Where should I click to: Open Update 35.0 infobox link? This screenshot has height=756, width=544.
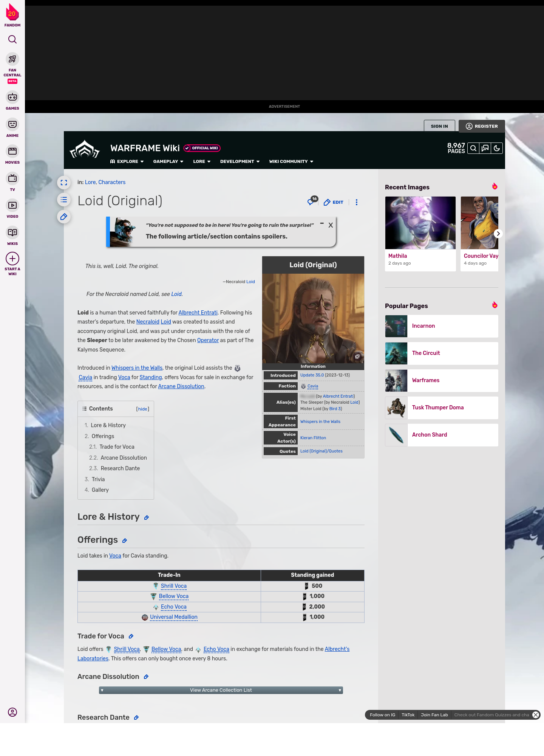(x=312, y=375)
